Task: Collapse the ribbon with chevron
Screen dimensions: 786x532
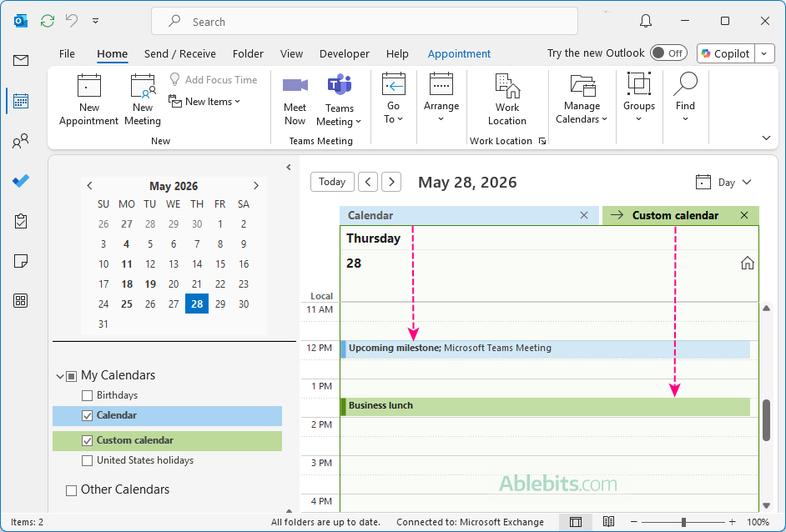Action: (766, 138)
